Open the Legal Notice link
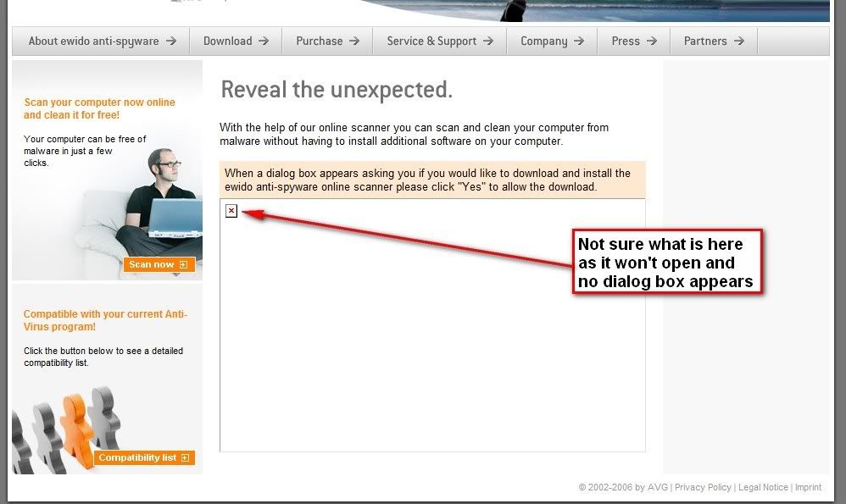Image resolution: width=846 pixels, height=504 pixels. pos(763,487)
